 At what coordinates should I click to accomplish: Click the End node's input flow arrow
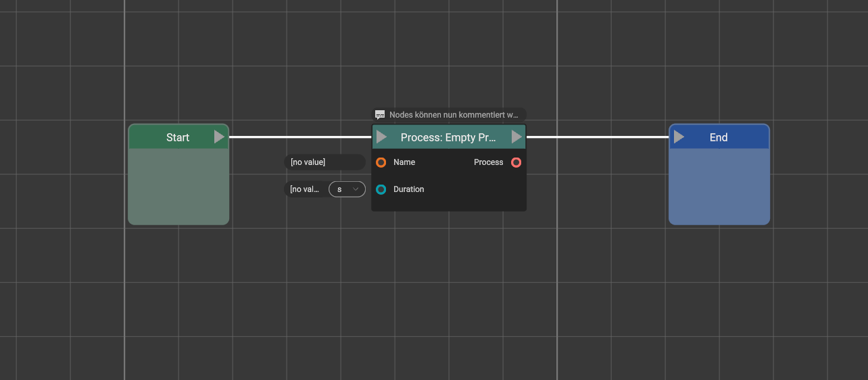click(679, 137)
